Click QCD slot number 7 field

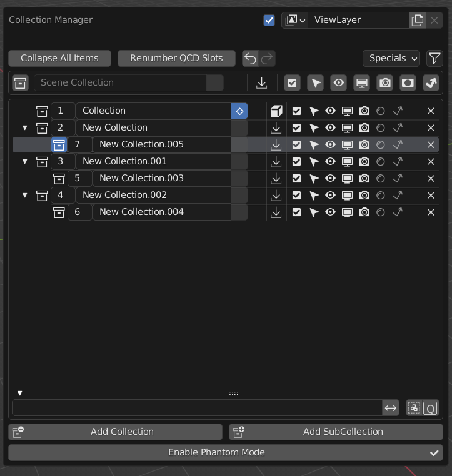(x=79, y=144)
